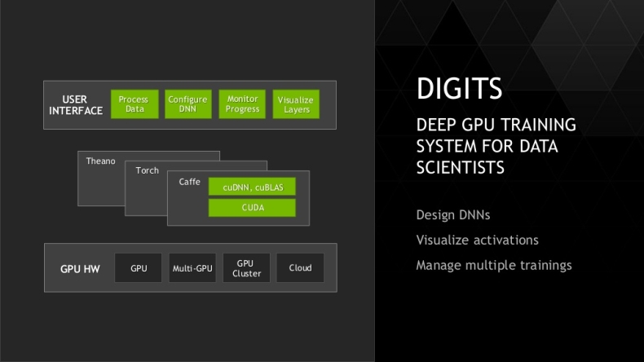Click the Multi-GPU box
This screenshot has height=362, width=644.
point(192,268)
